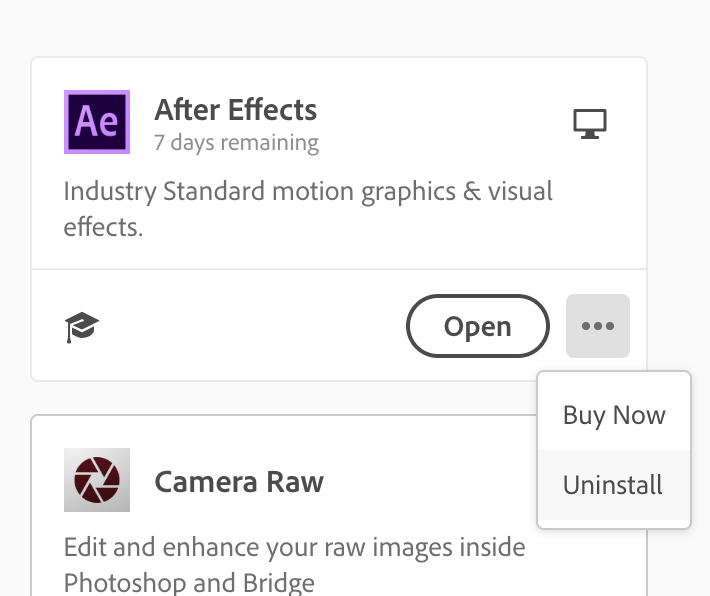The width and height of the screenshot is (710, 596).
Task: Click the '7 days remaining' trial label
Action: tap(236, 143)
